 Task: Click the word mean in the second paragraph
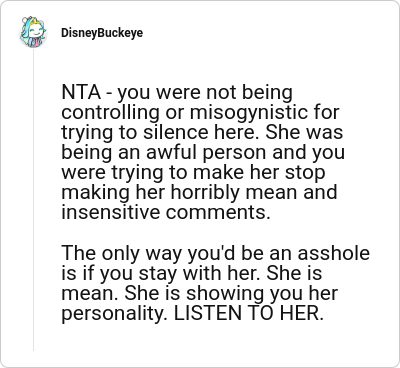tap(90, 294)
